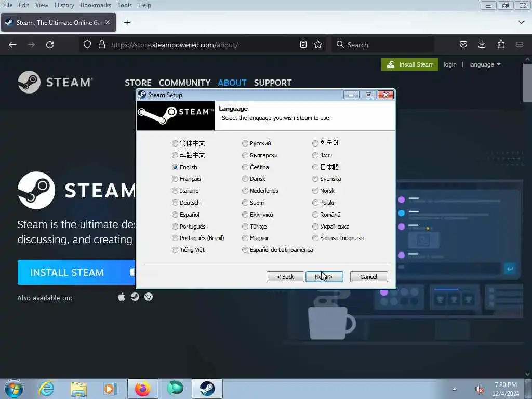The width and height of the screenshot is (532, 399).
Task: Open the View menu
Action: (x=42, y=5)
